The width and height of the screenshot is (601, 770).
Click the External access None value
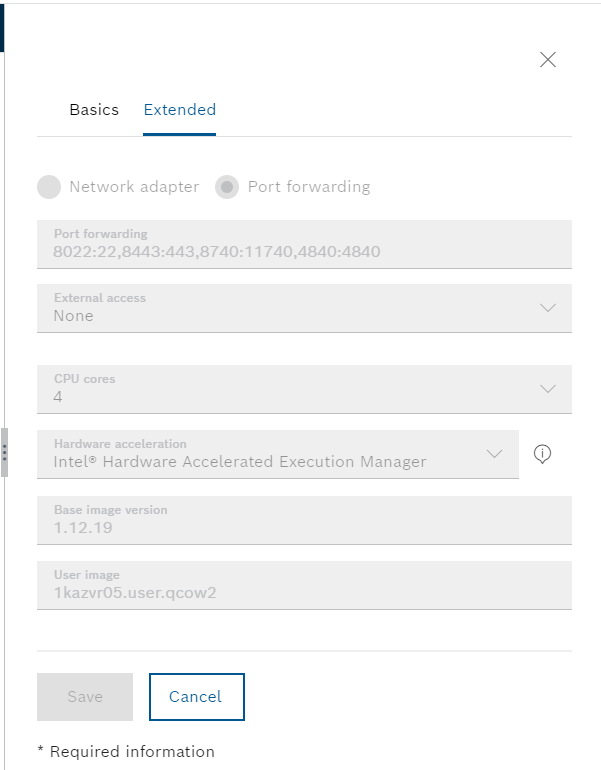click(73, 316)
